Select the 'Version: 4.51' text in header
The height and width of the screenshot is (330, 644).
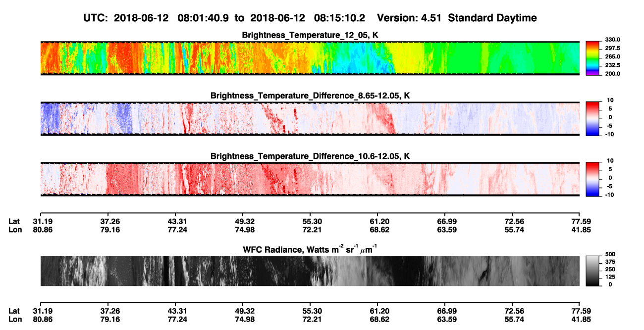pos(410,18)
